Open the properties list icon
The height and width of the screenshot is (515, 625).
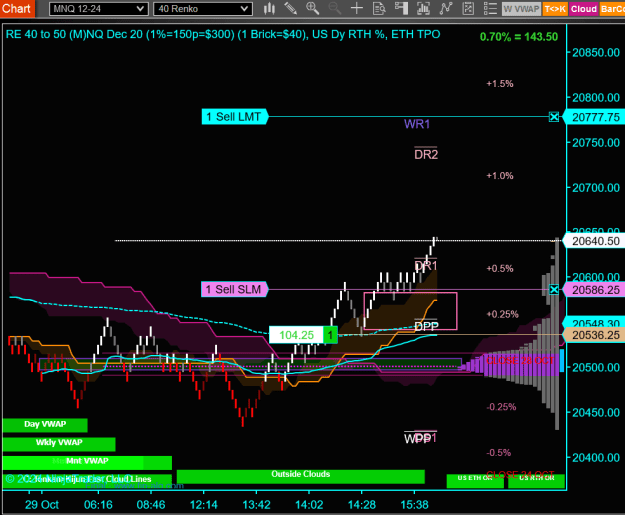(490, 8)
